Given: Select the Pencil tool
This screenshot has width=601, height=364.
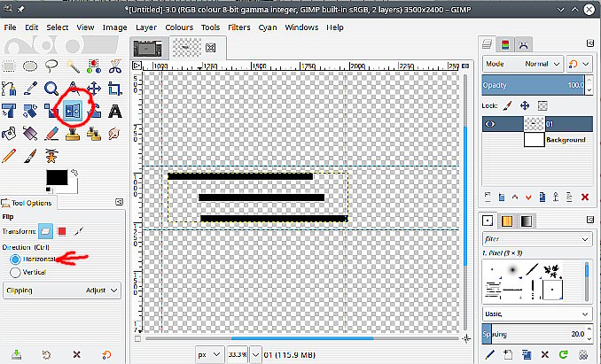Looking at the screenshot, I should [x=10, y=156].
